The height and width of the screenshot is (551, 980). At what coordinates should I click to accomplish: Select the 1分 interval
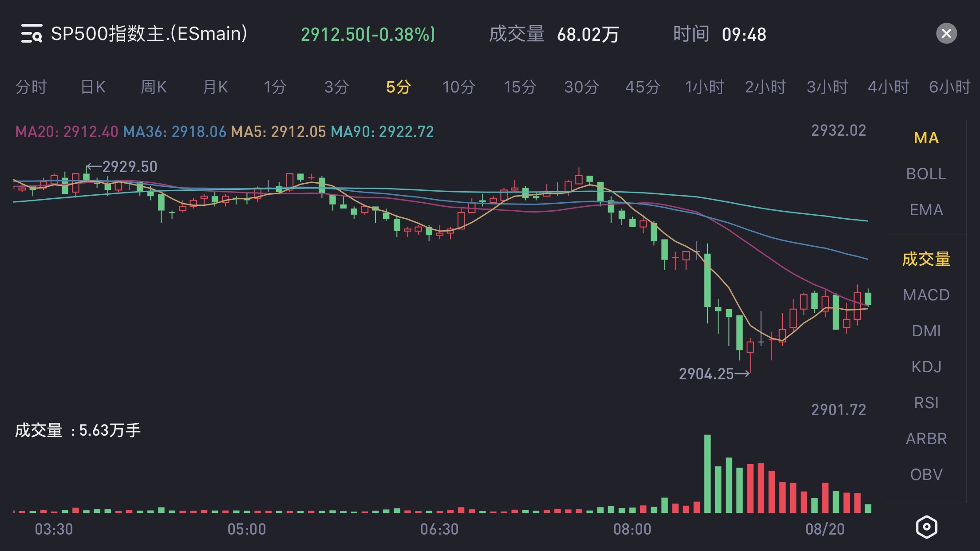(x=275, y=87)
